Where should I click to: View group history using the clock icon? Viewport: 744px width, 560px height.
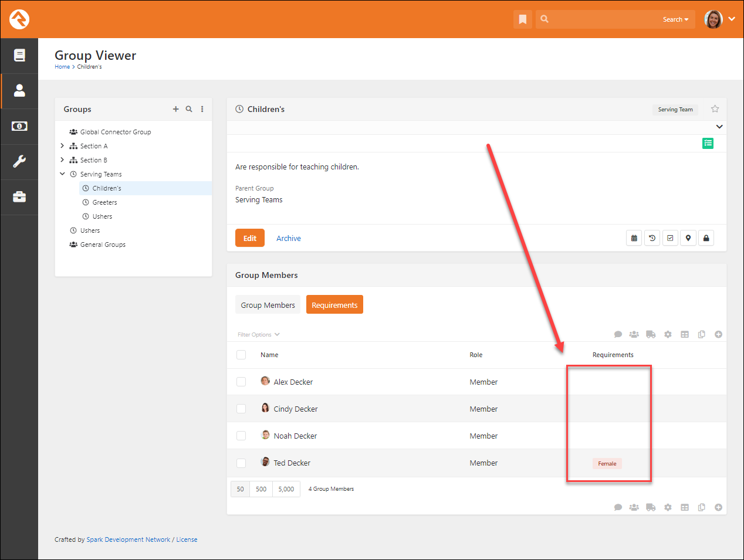[x=652, y=237]
